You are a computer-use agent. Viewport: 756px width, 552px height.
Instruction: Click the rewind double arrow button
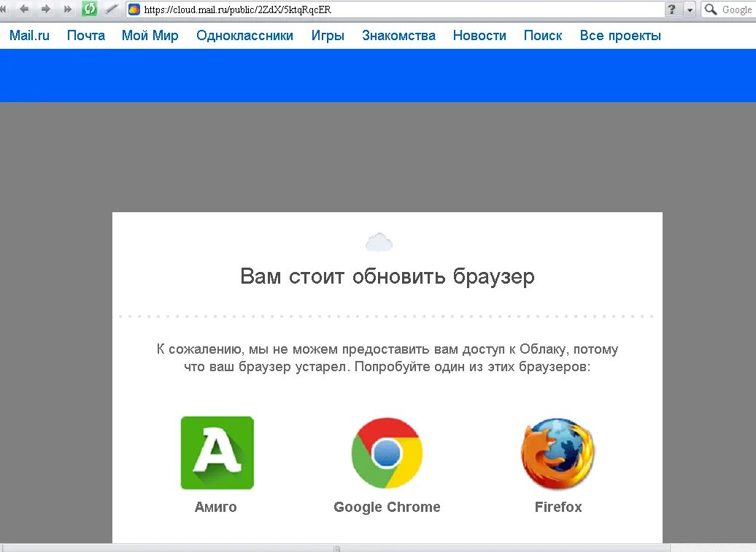4,9
